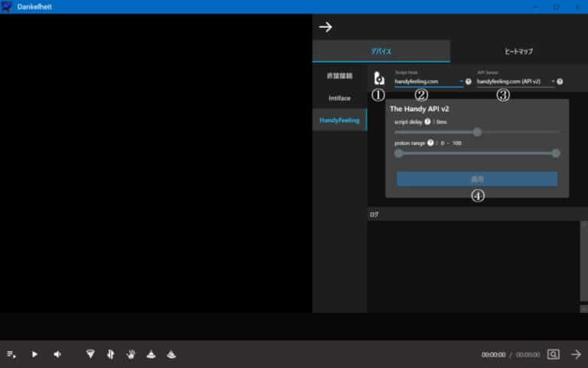Image resolution: width=588 pixels, height=368 pixels.
Task: Click the blue 適用 apply button
Action: tap(476, 179)
